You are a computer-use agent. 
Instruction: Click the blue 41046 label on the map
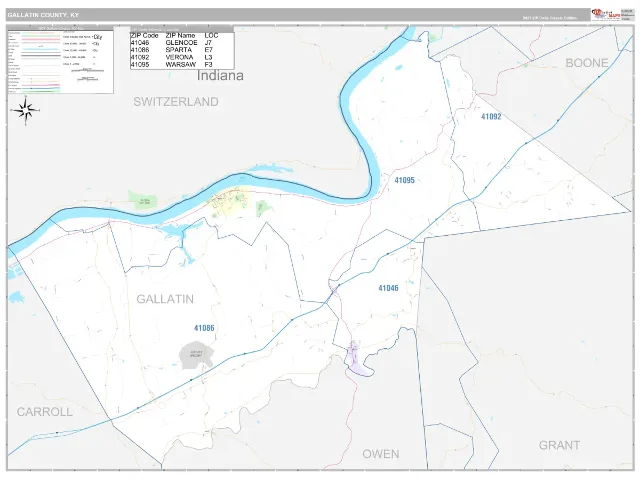pyautogui.click(x=388, y=288)
